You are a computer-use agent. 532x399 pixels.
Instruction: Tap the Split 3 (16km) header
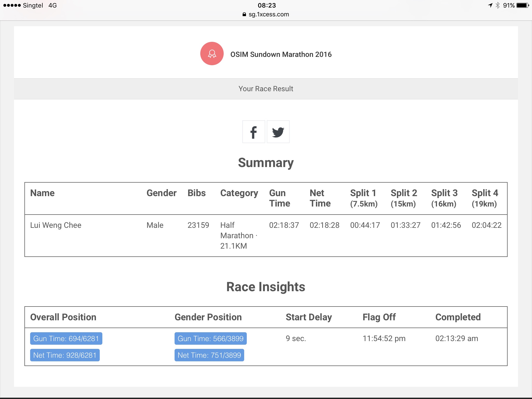(x=444, y=198)
